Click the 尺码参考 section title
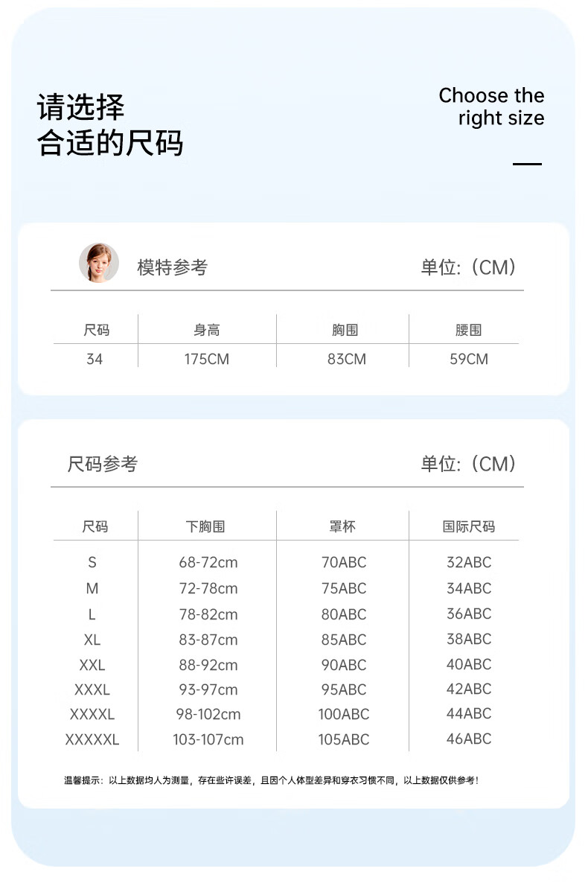588x886 pixels. (102, 464)
